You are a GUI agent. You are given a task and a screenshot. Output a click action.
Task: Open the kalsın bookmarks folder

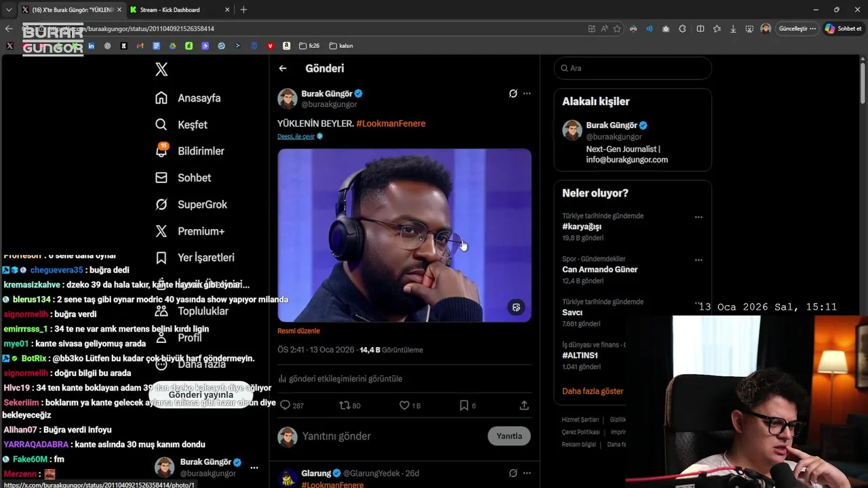point(341,45)
